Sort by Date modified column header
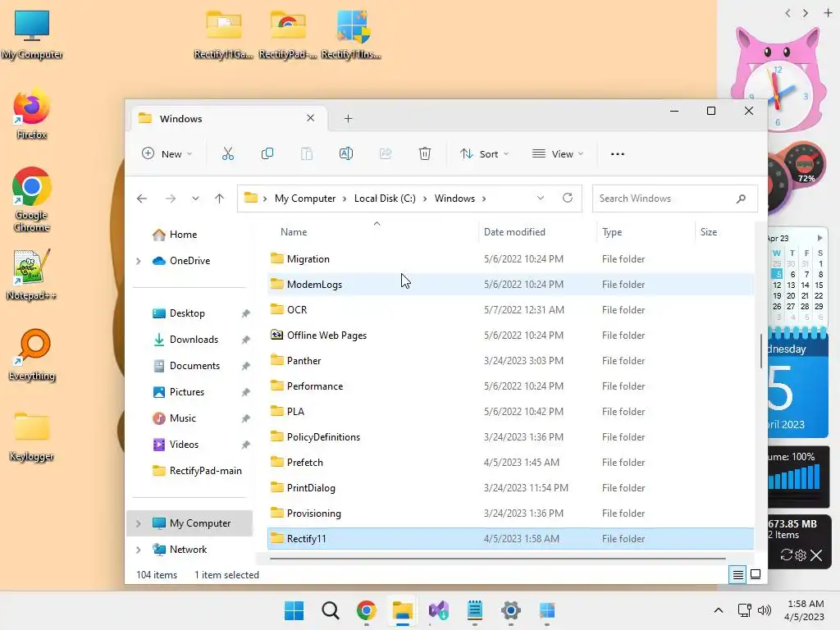This screenshot has height=630, width=840. 514,232
